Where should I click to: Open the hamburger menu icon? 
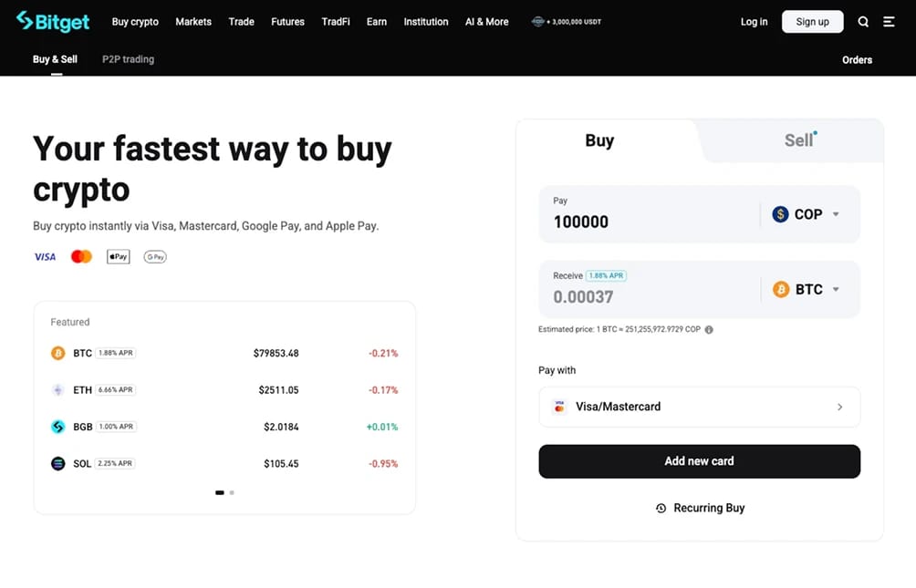point(889,22)
